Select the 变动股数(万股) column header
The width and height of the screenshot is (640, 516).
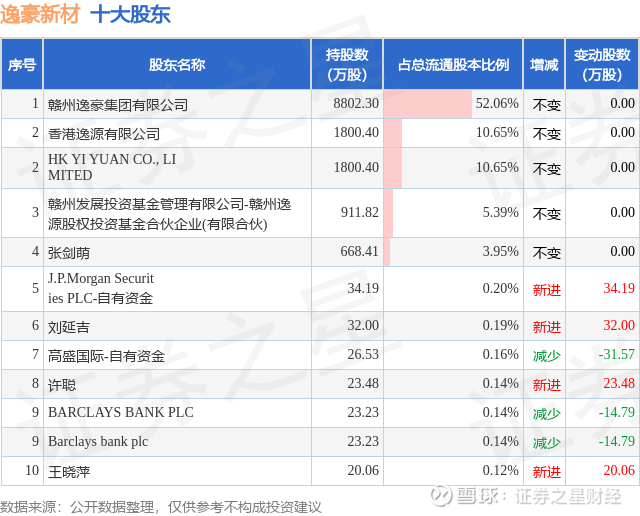coord(602,64)
